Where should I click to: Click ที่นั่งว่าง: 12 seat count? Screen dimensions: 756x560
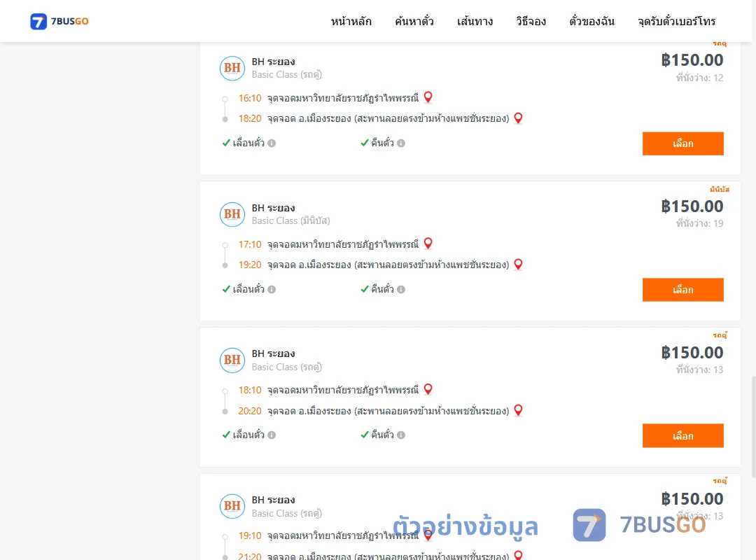coord(699,78)
